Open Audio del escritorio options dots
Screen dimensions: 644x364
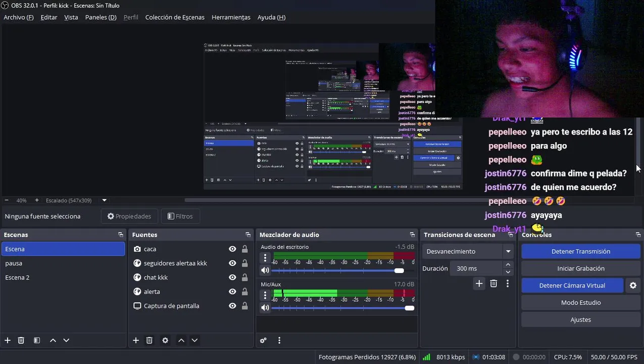tap(265, 258)
